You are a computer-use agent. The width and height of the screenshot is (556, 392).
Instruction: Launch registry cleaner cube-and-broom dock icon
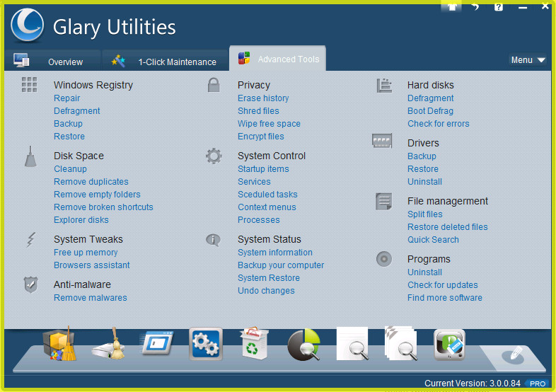coord(59,344)
